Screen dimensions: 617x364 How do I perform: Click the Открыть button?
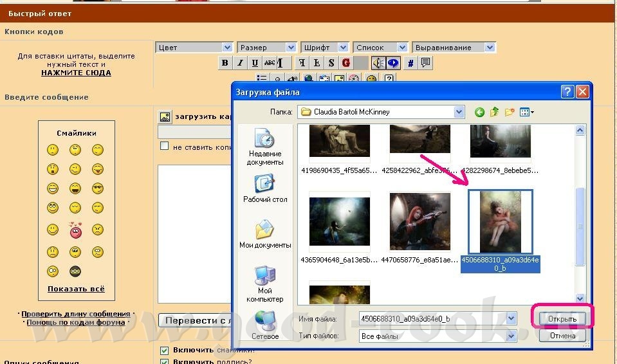point(562,319)
